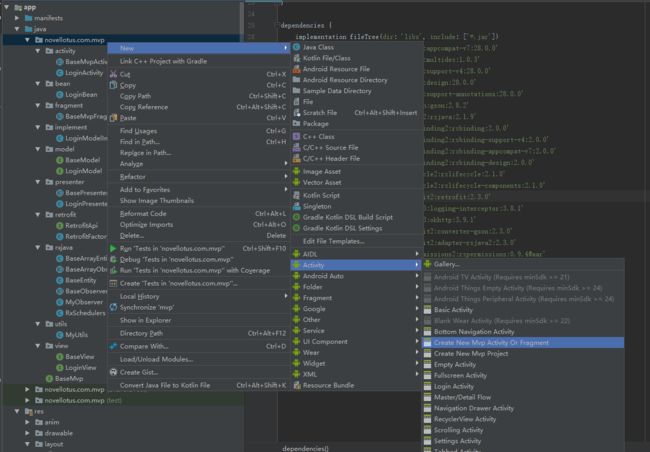Choose Navigation Drawer Activity

pyautogui.click(x=523, y=408)
